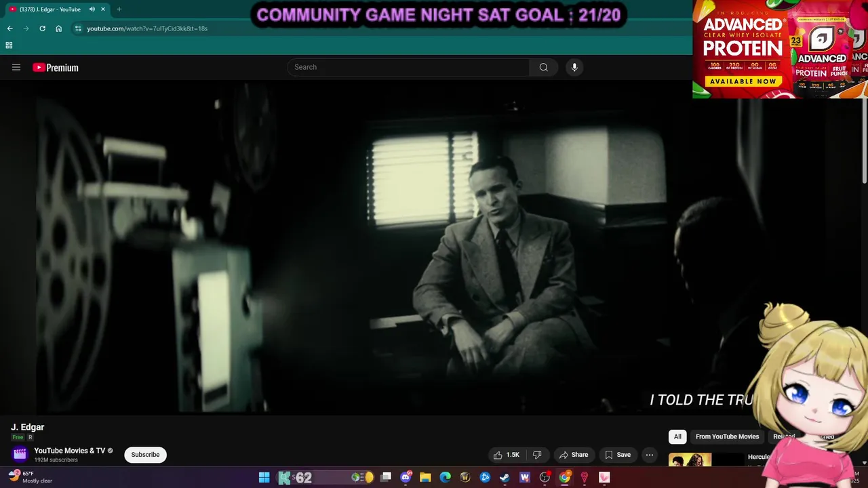This screenshot has width=868, height=488.
Task: Switch to OBS Studio on taskbar
Action: pos(545,478)
